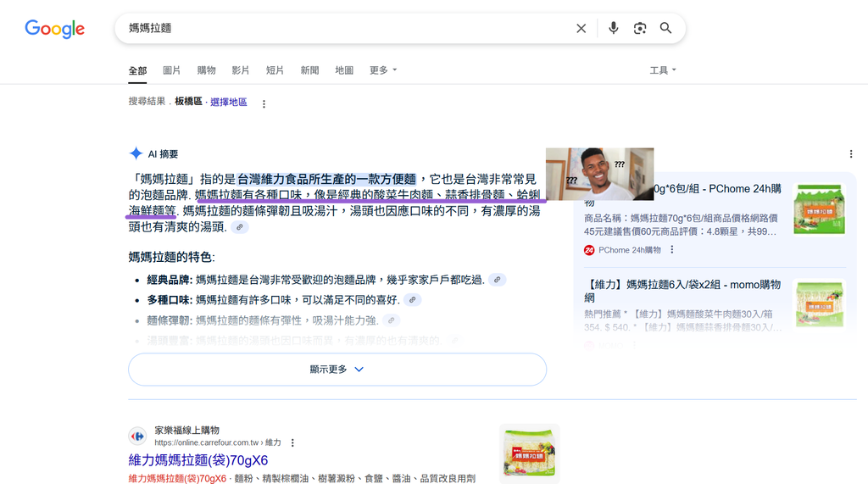Open the 工具 dropdown
Viewport: 868px width, 484px height.
coord(663,70)
